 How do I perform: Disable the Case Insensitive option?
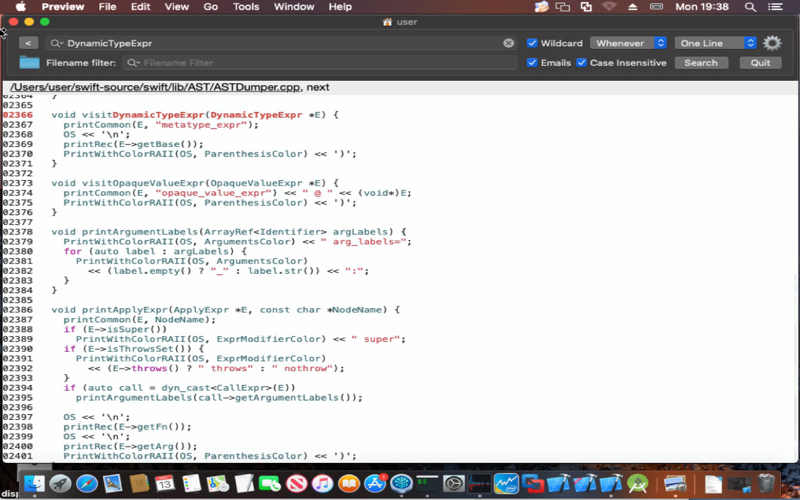tap(581, 62)
